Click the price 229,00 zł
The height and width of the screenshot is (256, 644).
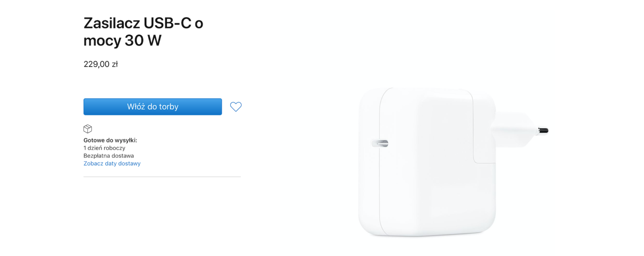pyautogui.click(x=100, y=64)
